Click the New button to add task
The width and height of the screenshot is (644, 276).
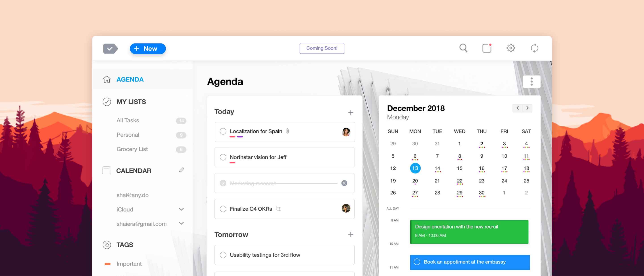point(147,48)
